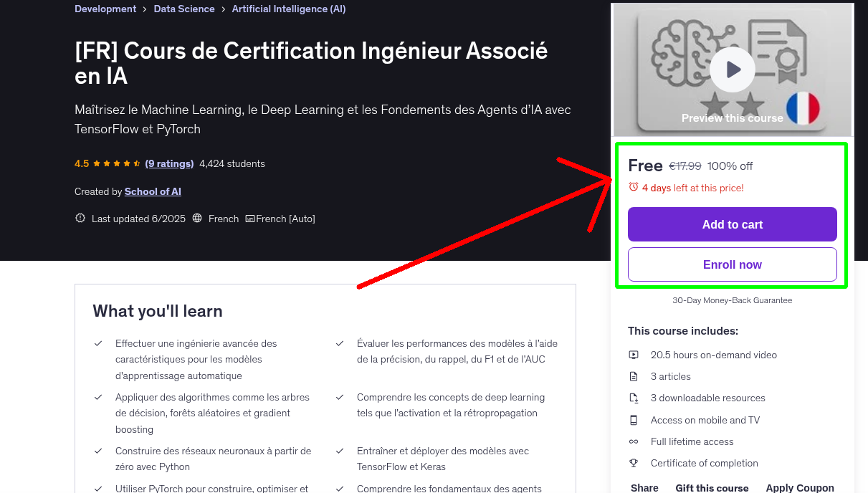Image resolution: width=868 pixels, height=493 pixels.
Task: Select the full lifetime access infinity icon
Action: click(x=634, y=441)
